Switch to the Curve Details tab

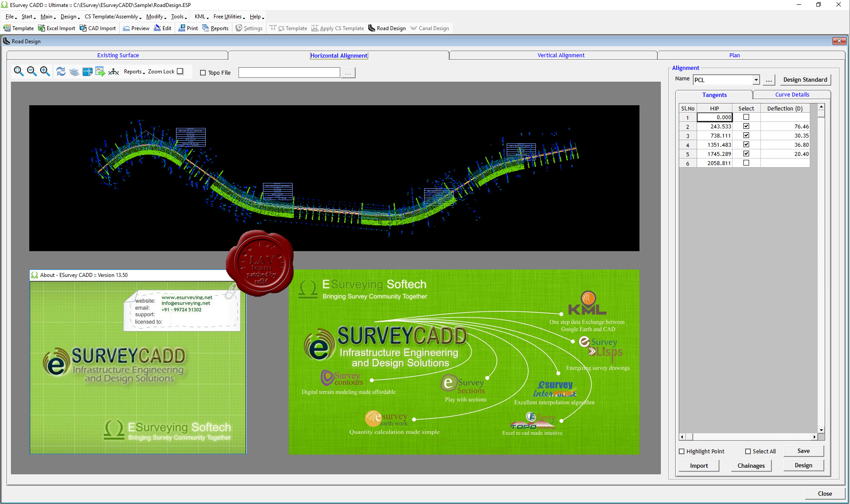[792, 94]
